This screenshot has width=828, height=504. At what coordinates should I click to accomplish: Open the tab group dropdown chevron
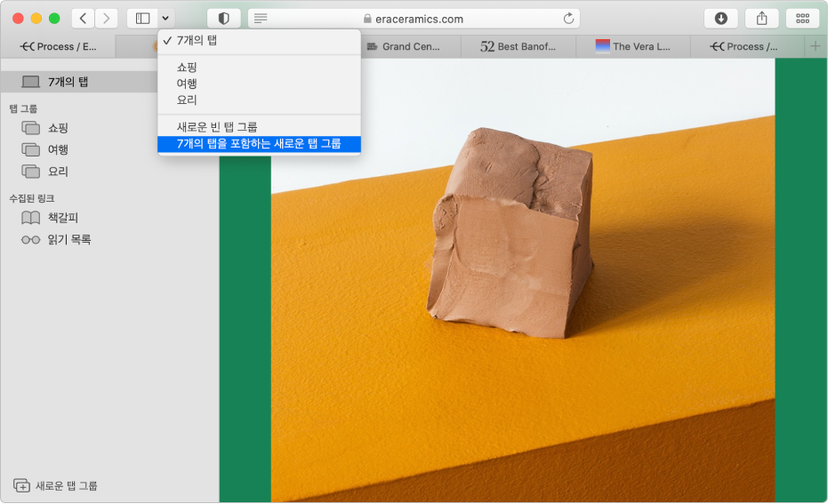(166, 18)
